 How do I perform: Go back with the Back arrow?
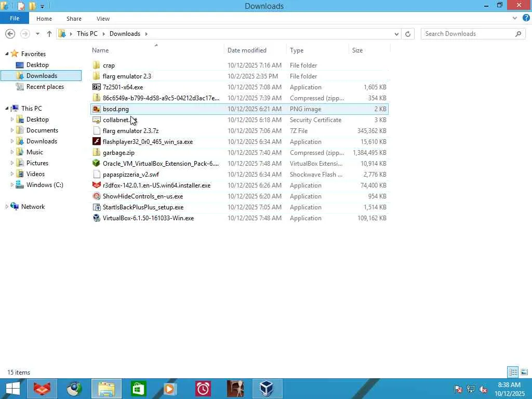[x=10, y=34]
